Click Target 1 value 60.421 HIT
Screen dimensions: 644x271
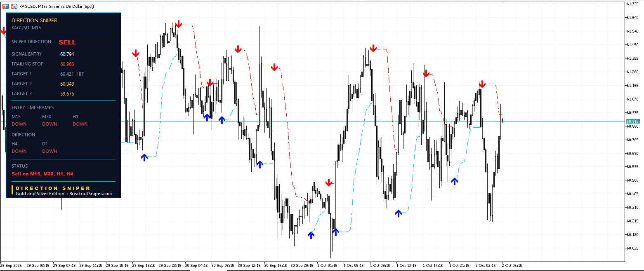coord(72,74)
